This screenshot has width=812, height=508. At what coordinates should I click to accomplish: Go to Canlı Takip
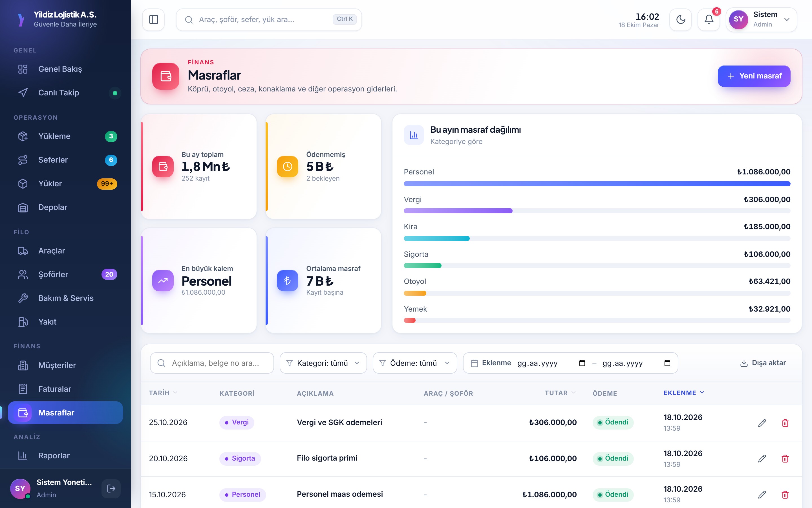[65, 93]
